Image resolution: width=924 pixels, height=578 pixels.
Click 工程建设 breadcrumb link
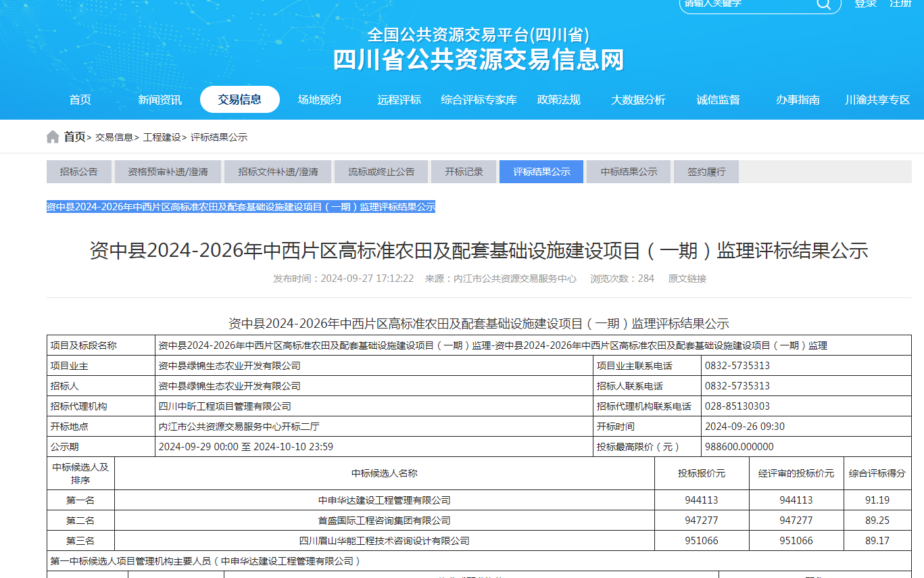tap(162, 137)
